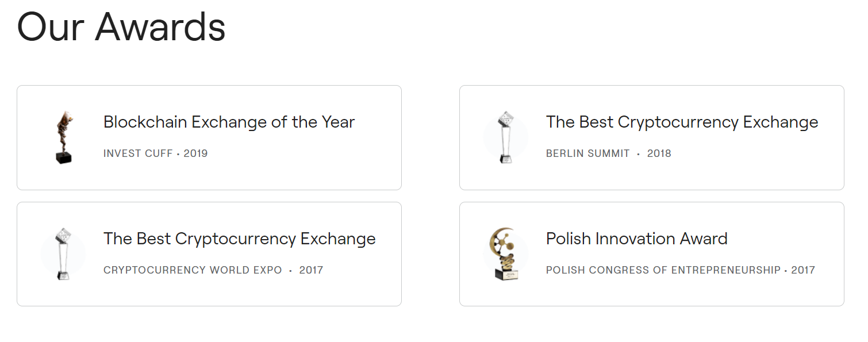Click the Berlin Summit award card
The image size is (868, 342).
click(652, 138)
